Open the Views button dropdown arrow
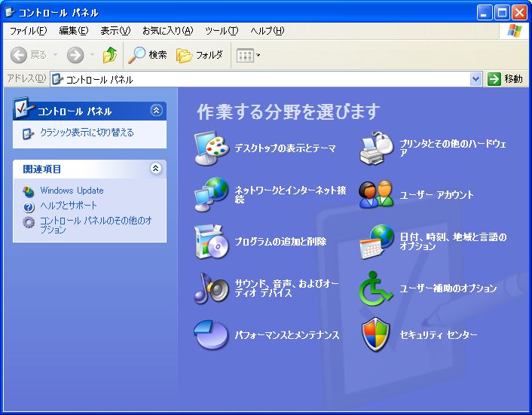Image resolution: width=532 pixels, height=415 pixels. [258, 55]
